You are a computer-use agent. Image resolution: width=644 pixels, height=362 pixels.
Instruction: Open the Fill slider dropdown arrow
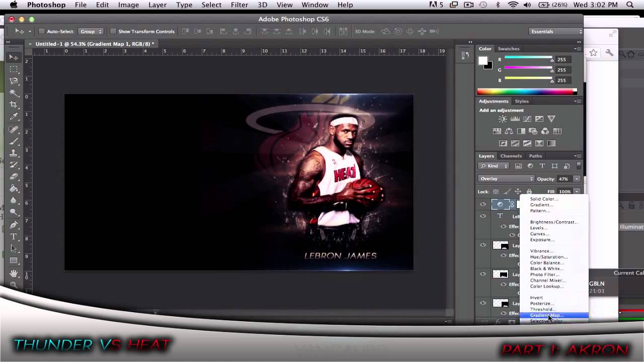point(577,192)
